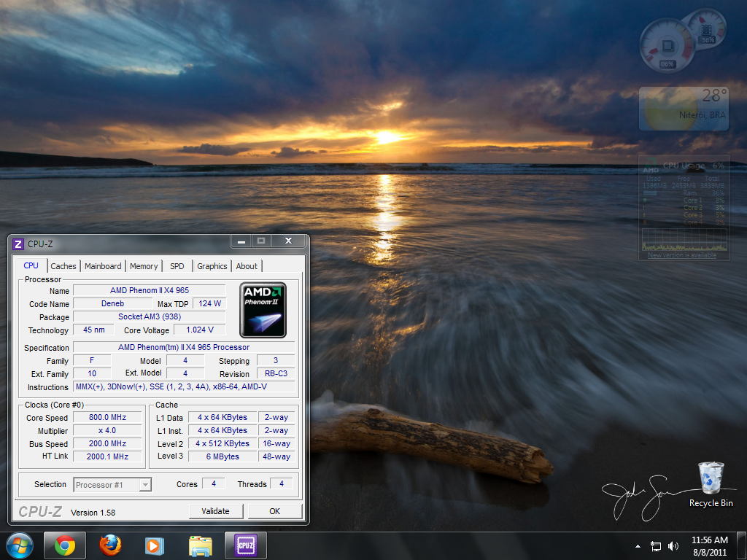This screenshot has width=747, height=560.
Task: Click the Max TDP value '124 W'
Action: pyautogui.click(x=209, y=304)
